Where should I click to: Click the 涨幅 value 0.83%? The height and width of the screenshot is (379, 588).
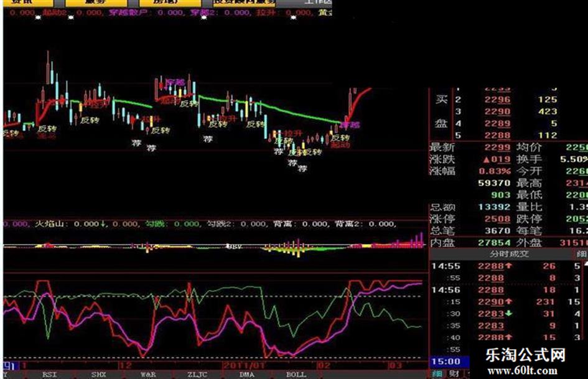pos(495,172)
